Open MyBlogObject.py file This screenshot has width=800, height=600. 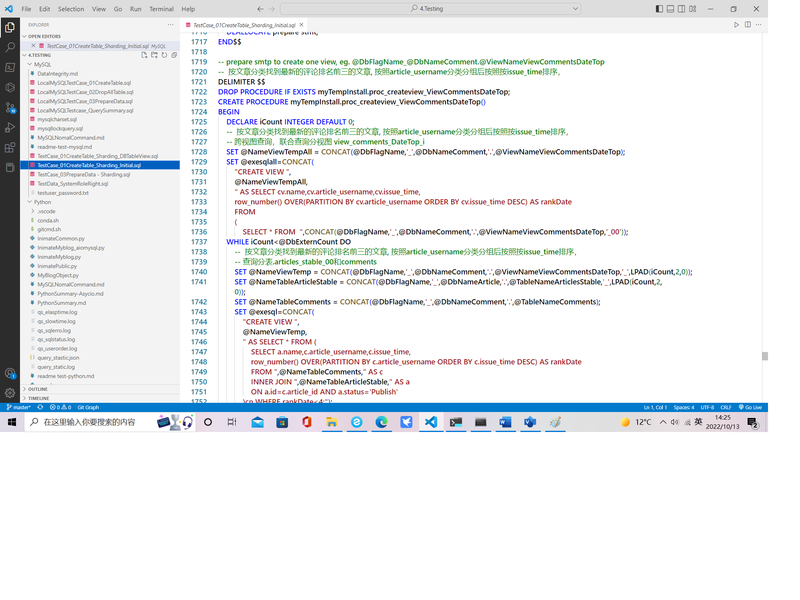[x=58, y=276]
